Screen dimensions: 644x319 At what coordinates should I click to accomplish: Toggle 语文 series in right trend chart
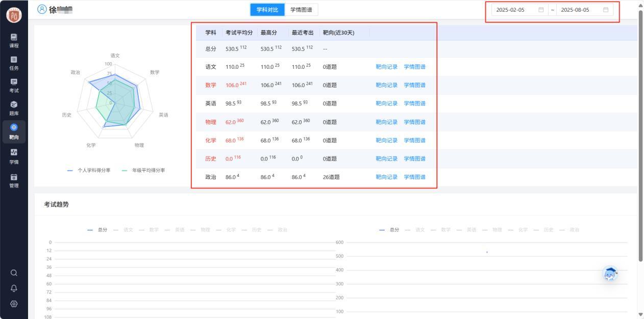415,230
